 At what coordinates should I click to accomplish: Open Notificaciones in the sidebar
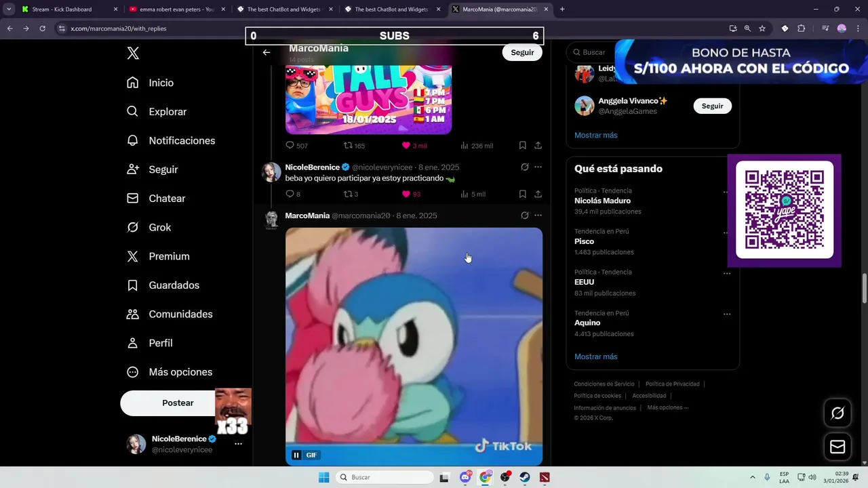[x=171, y=141]
